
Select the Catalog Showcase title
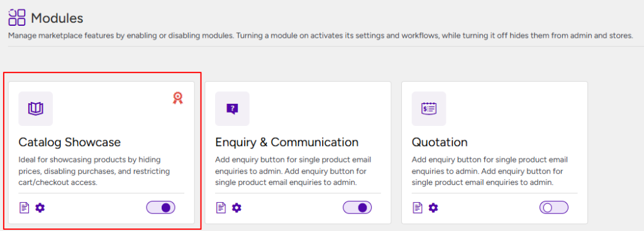tap(70, 142)
